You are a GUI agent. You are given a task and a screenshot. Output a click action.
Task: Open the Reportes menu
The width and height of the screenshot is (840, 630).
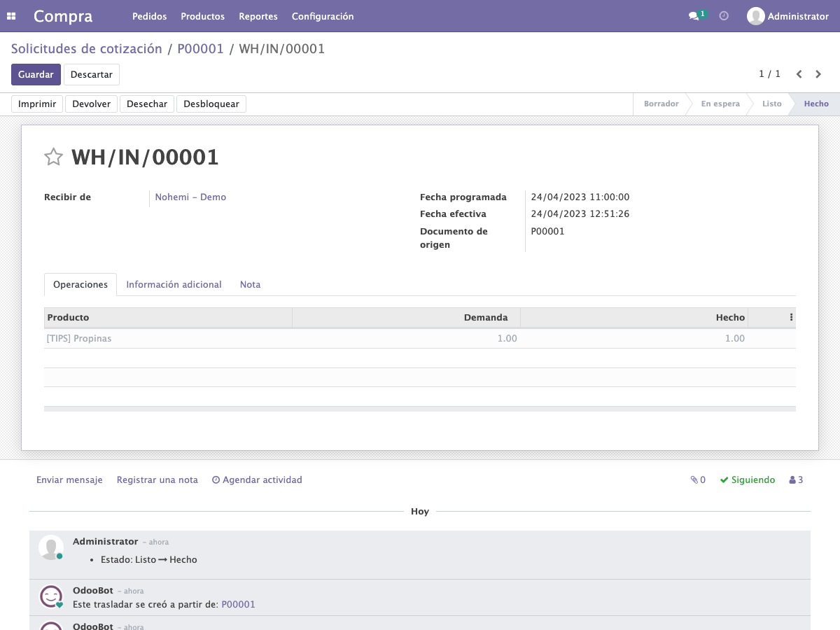pyautogui.click(x=258, y=16)
